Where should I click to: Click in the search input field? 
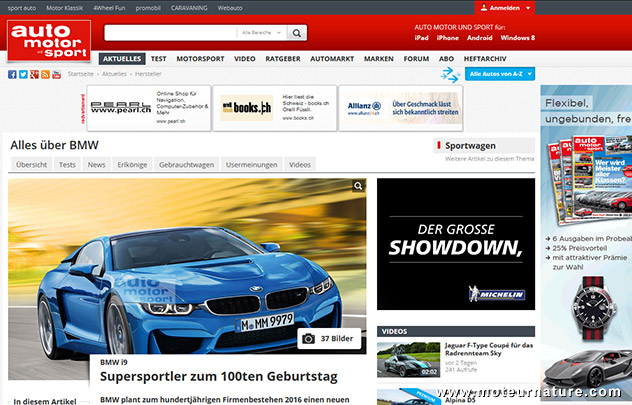coord(171,33)
